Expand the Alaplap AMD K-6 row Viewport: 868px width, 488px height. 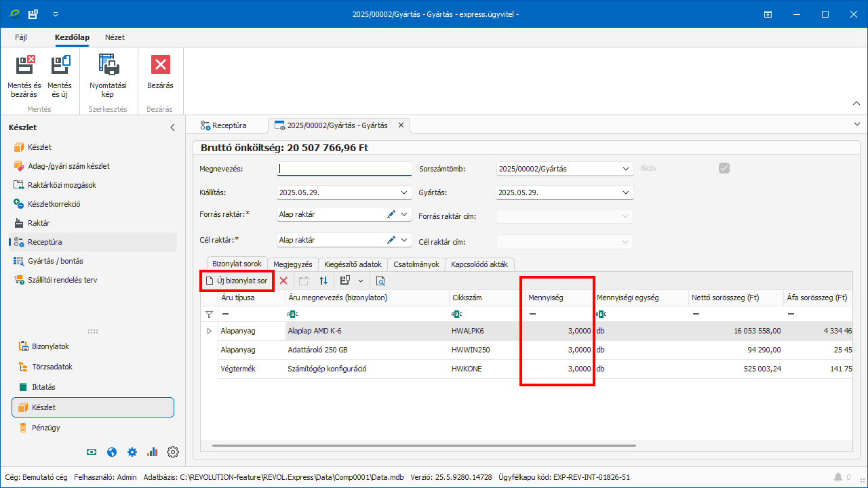coord(209,331)
